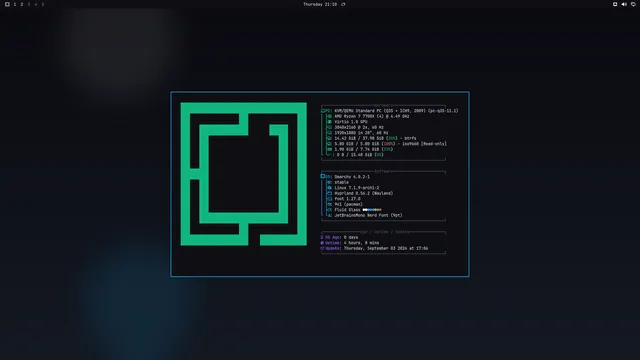This screenshot has width=640, height=360.
Task: Click the display icon beside 3840x2160 line
Action: coord(329,127)
